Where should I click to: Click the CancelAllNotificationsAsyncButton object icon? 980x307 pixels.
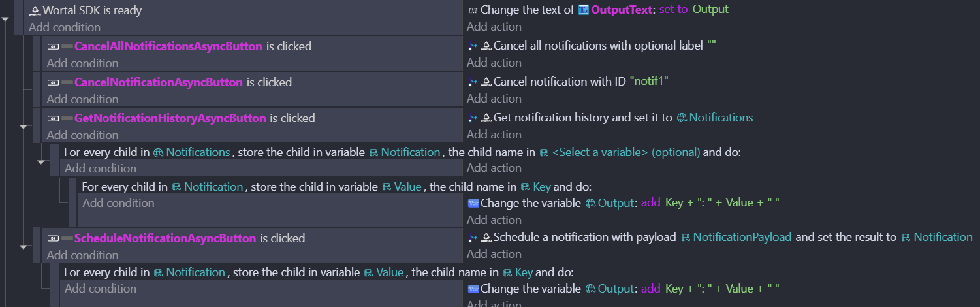pyautogui.click(x=53, y=46)
